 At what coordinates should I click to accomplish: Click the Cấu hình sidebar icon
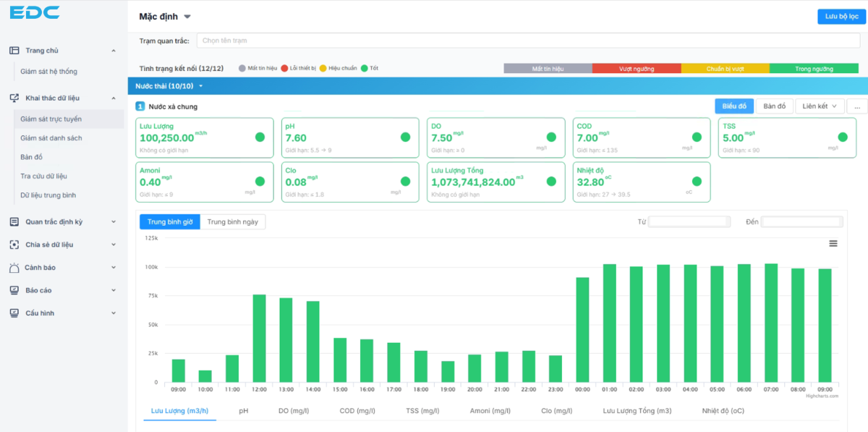14,313
